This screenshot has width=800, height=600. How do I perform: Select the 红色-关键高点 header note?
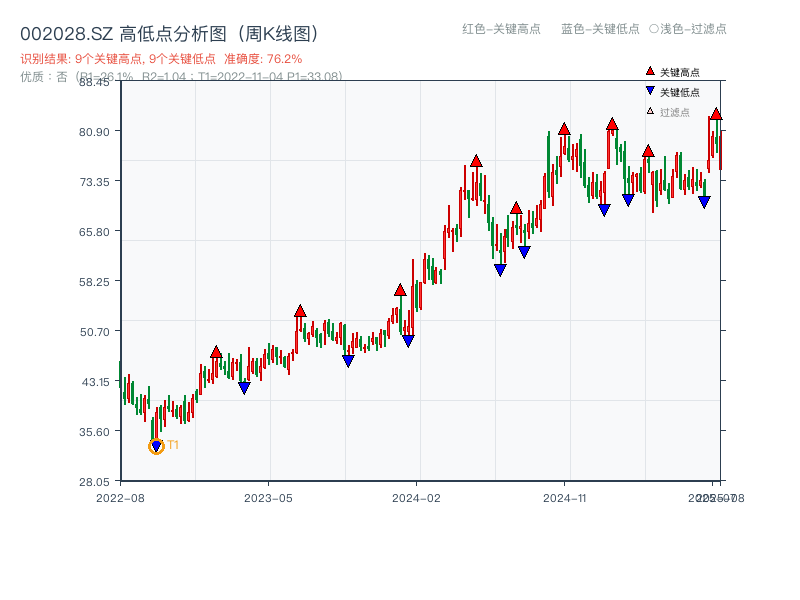coord(501,29)
